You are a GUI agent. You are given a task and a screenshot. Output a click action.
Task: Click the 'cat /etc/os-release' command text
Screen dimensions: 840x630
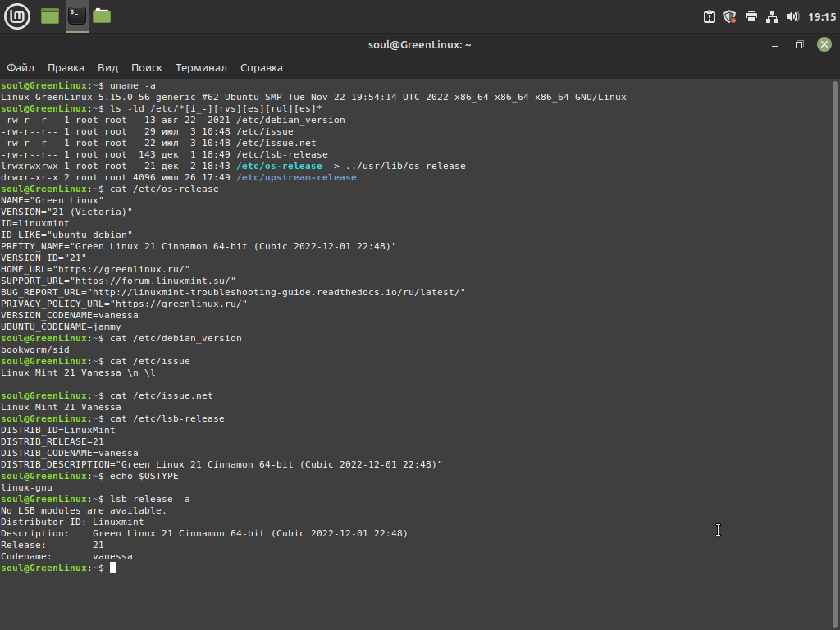click(164, 189)
